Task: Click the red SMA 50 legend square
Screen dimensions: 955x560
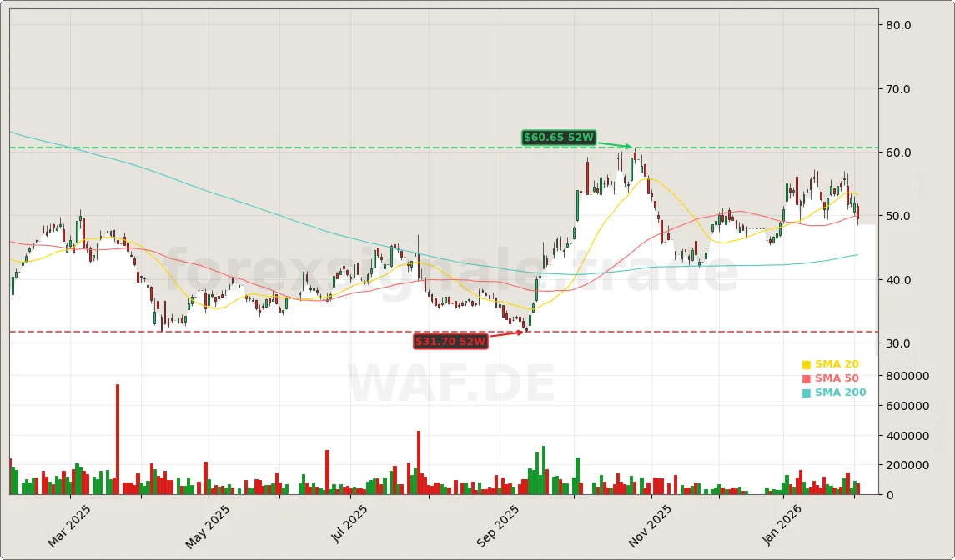Action: (806, 378)
